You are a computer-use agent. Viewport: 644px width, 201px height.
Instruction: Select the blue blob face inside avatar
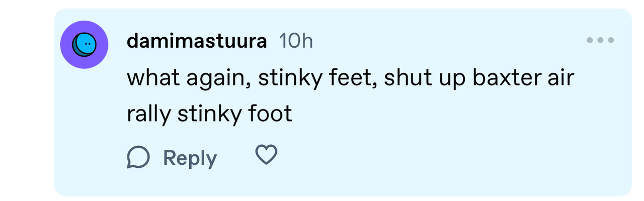tap(84, 45)
